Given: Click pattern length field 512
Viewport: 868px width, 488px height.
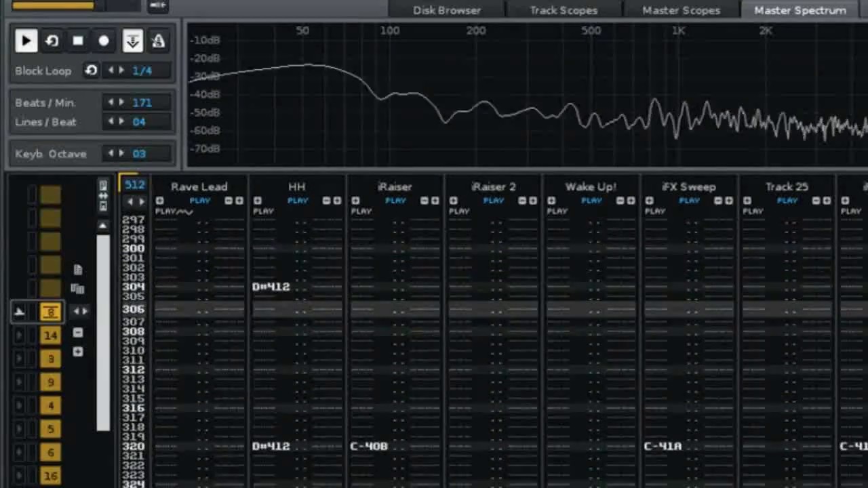Looking at the screenshot, I should (x=134, y=184).
